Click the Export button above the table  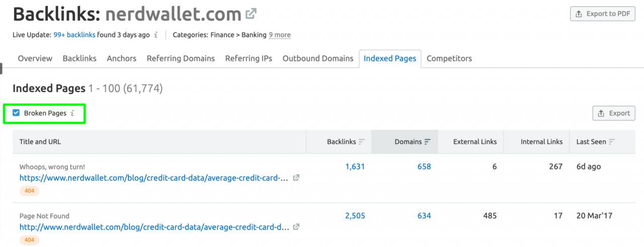(614, 113)
